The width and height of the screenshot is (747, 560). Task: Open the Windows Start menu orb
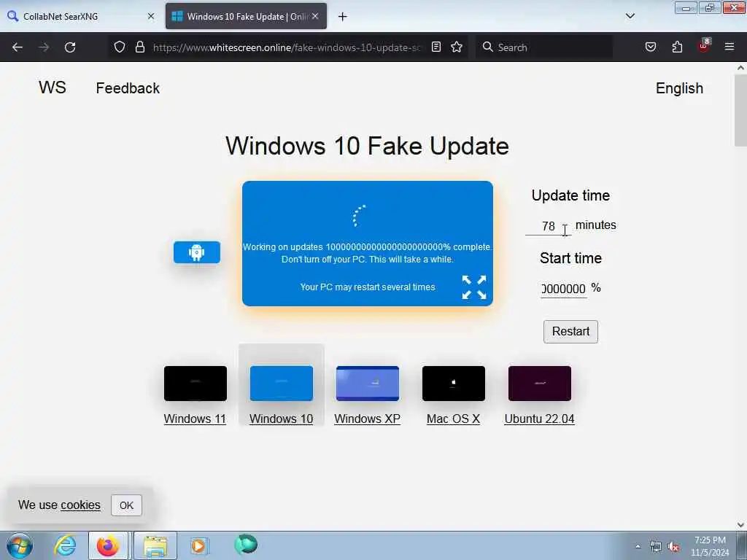tap(20, 545)
